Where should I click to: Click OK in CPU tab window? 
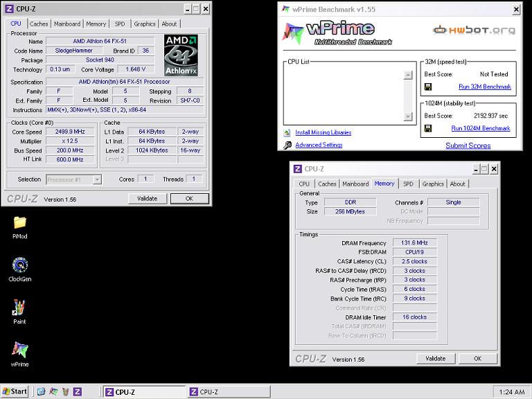tap(189, 199)
